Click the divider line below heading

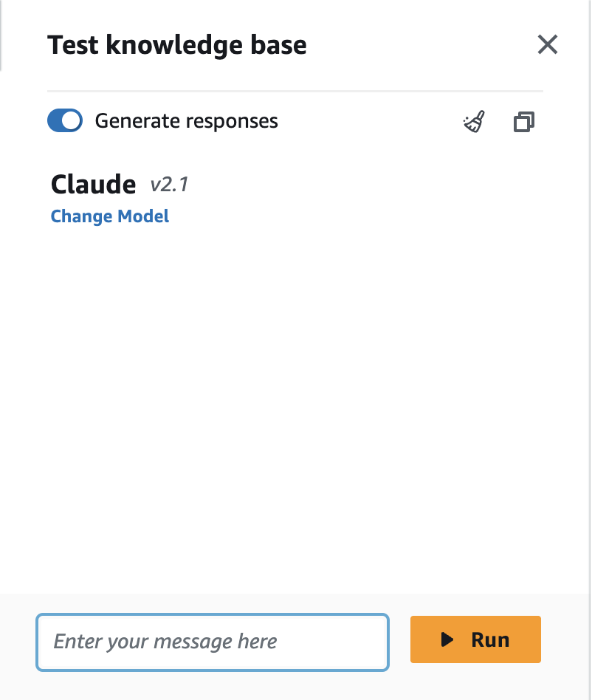point(295,91)
